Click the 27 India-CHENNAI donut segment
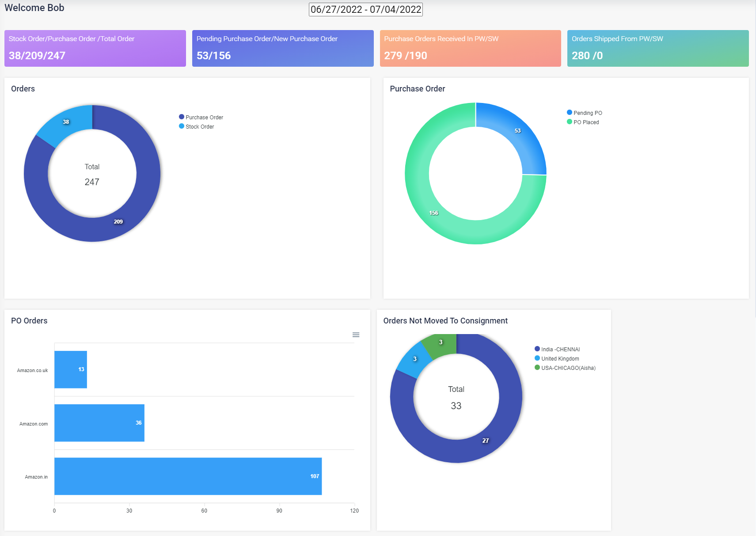The height and width of the screenshot is (536, 756). coord(486,441)
